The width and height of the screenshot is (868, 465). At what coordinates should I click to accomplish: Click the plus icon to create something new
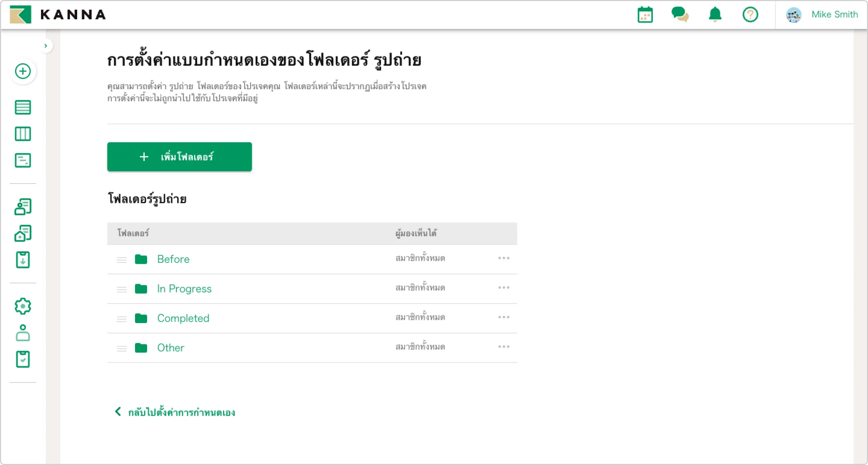[23, 71]
